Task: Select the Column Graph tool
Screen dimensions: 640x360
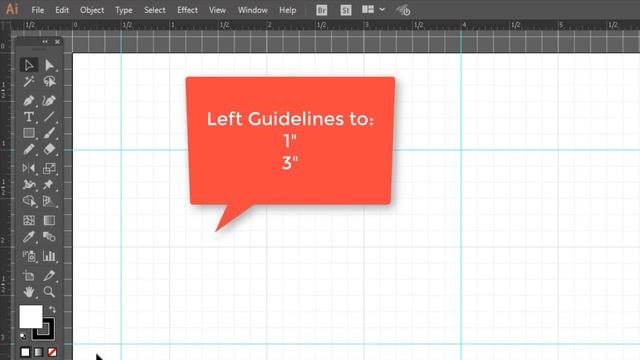Action: (49, 256)
